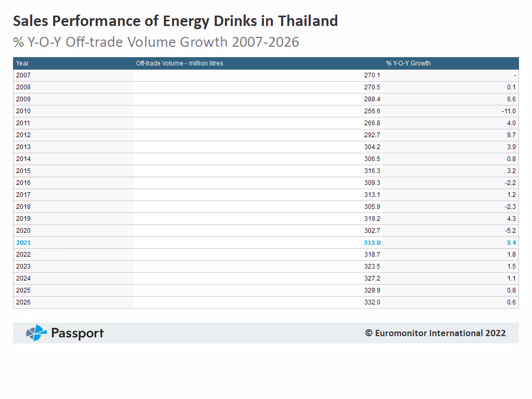The image size is (532, 399).
Task: Click the Year column header
Action: click(22, 63)
